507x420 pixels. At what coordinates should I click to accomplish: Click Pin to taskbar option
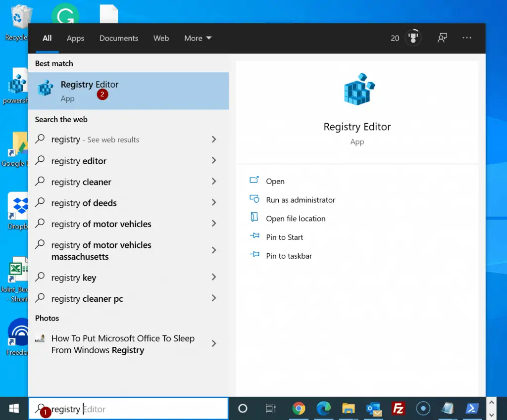[289, 256]
